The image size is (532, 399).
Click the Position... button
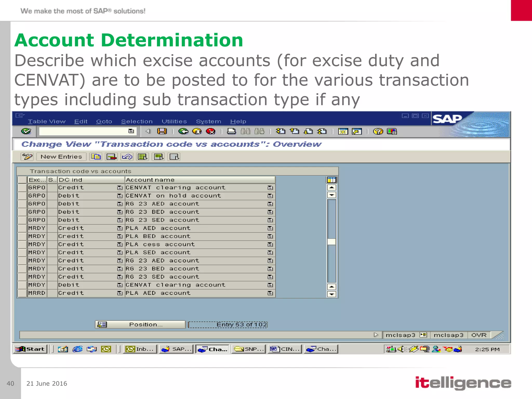pyautogui.click(x=140, y=324)
